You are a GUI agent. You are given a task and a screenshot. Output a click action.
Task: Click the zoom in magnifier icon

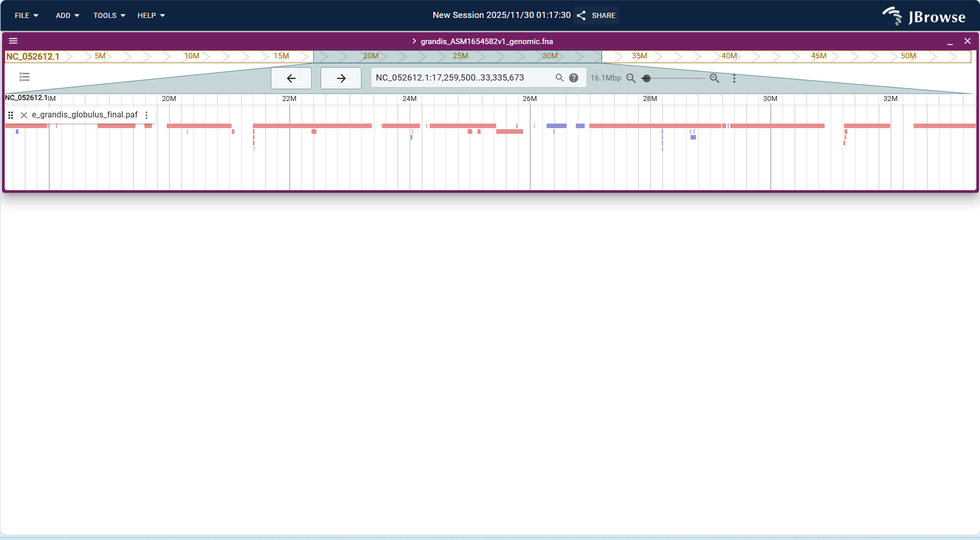[714, 78]
